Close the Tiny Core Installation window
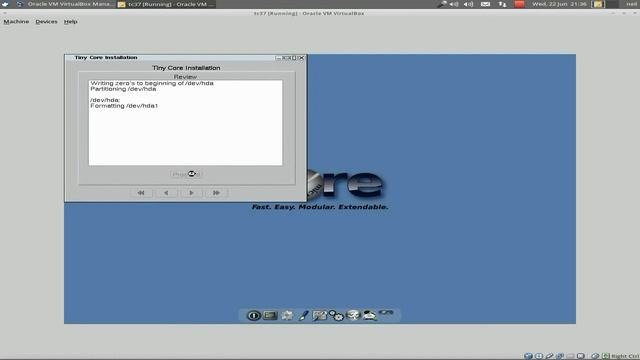Viewport: 640px width, 360px height. 302,58
